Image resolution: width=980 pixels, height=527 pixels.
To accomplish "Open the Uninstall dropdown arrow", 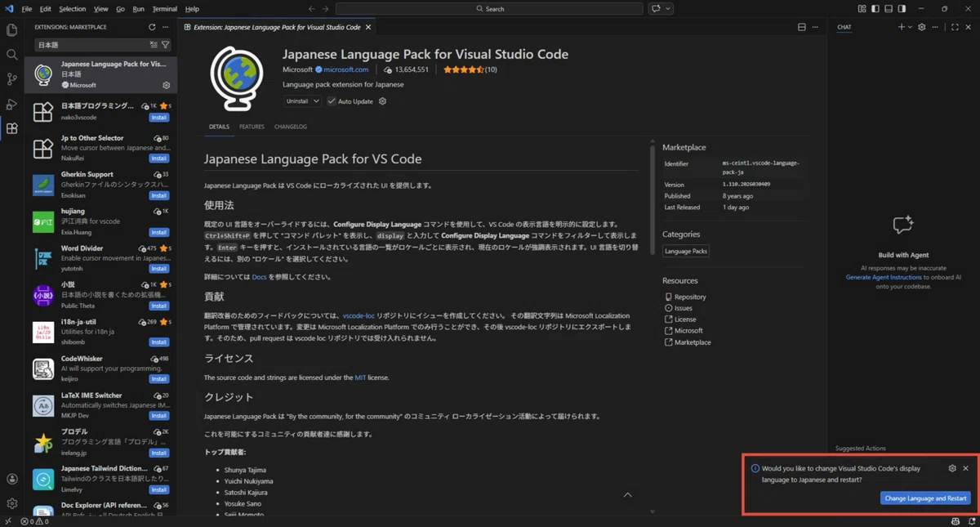I will pos(316,101).
